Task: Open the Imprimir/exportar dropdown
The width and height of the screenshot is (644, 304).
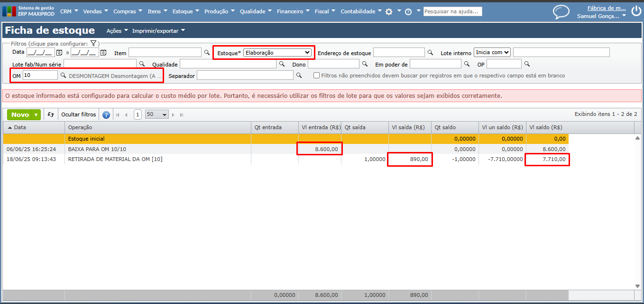Action: [x=158, y=31]
